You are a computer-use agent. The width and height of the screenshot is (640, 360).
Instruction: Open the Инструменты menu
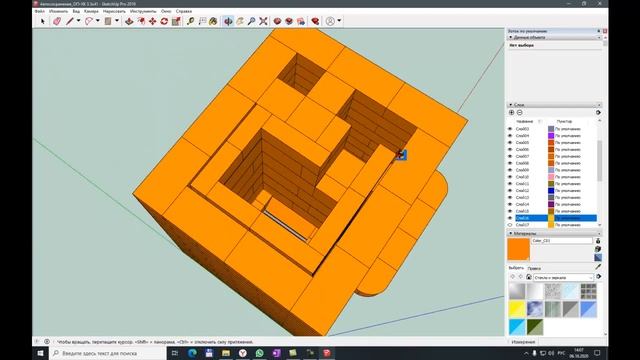[143, 11]
